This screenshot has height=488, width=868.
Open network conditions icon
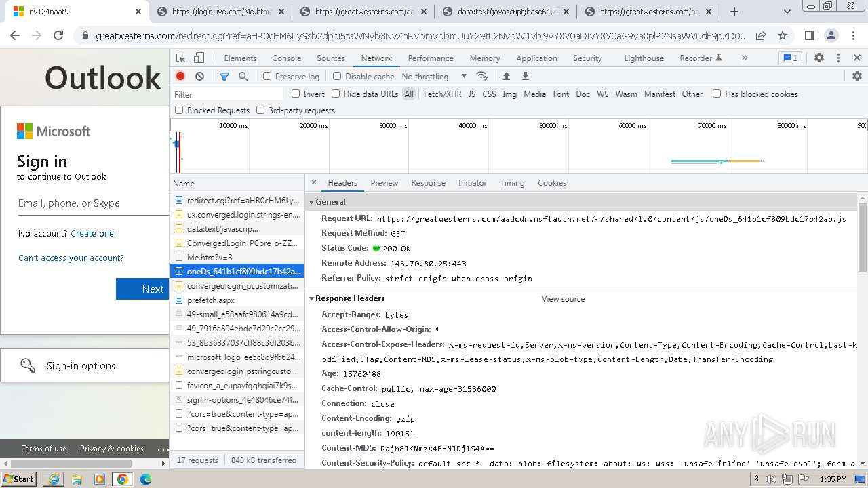click(x=482, y=77)
